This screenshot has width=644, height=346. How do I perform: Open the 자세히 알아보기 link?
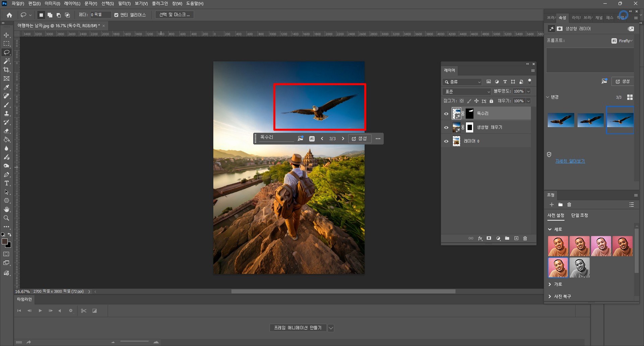pos(570,161)
